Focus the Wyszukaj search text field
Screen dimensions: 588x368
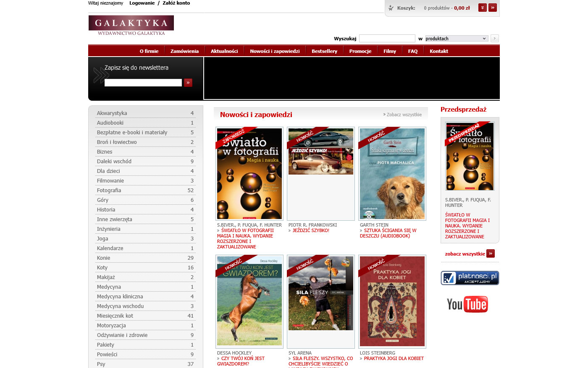pos(387,39)
